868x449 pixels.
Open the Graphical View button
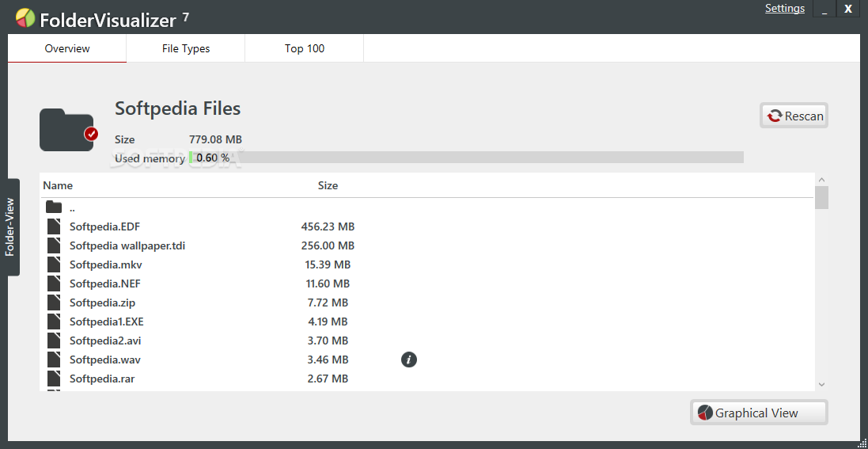tap(759, 413)
